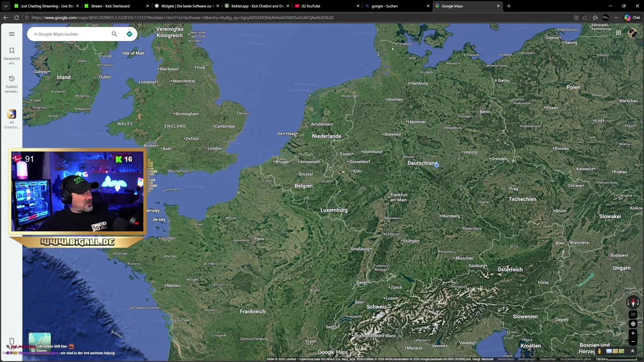Click the mobile app phone icon in the sidebar

[x=12, y=342]
